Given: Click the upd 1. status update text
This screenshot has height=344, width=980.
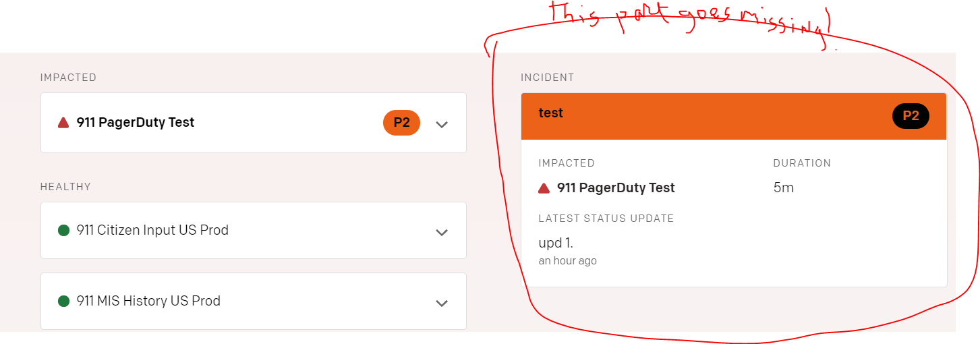Looking at the screenshot, I should 556,243.
